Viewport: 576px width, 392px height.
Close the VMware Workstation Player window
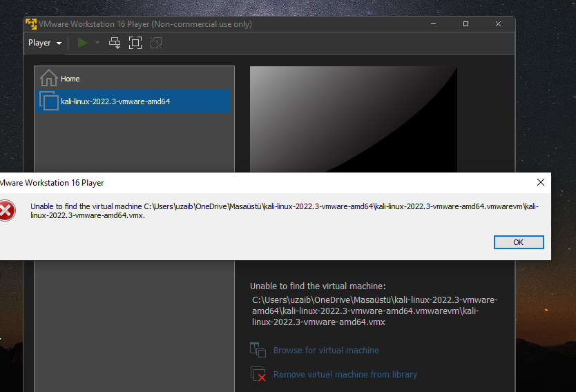click(x=498, y=24)
